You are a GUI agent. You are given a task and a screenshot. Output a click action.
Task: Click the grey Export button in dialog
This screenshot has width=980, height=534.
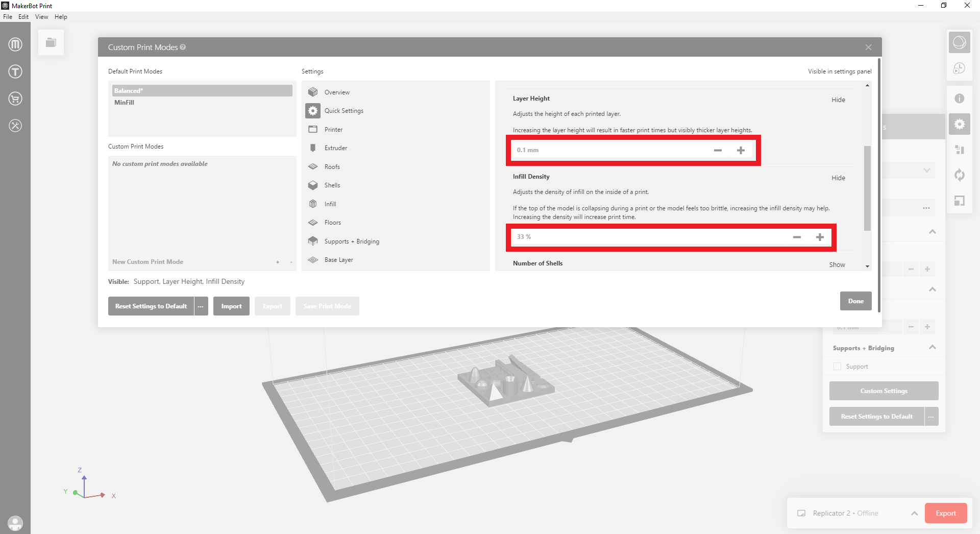[x=273, y=306]
